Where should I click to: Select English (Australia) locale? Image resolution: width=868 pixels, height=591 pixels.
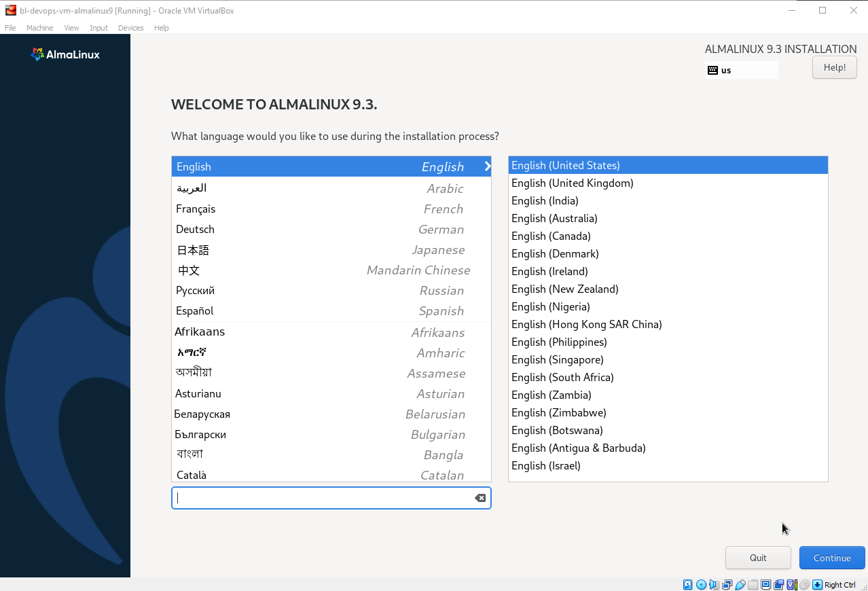(668, 218)
